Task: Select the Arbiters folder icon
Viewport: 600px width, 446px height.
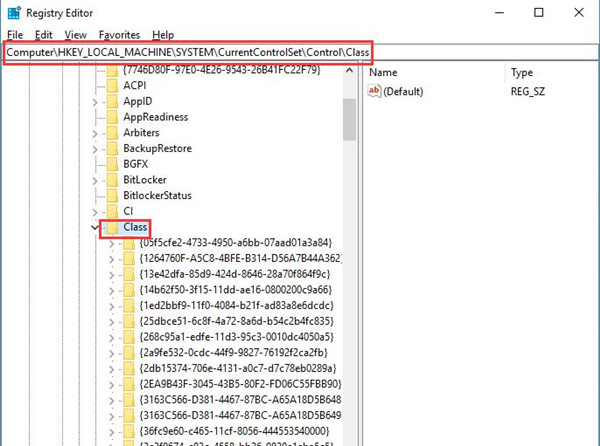Action: pyautogui.click(x=112, y=132)
